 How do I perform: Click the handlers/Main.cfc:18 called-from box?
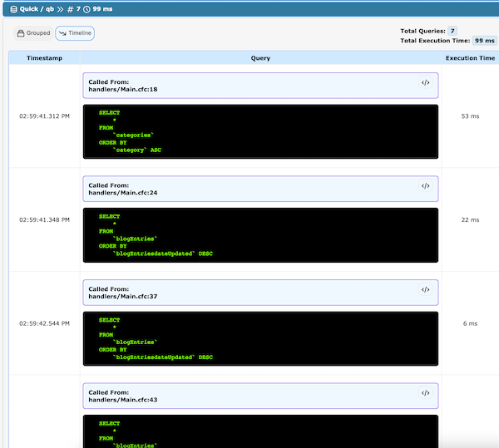(260, 86)
